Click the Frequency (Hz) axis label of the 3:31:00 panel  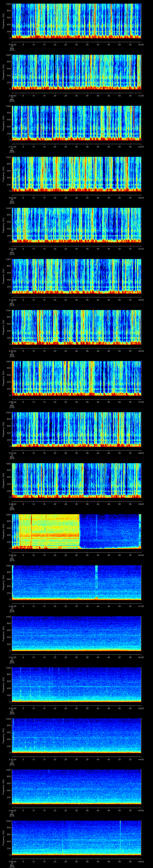pos(3,123)
